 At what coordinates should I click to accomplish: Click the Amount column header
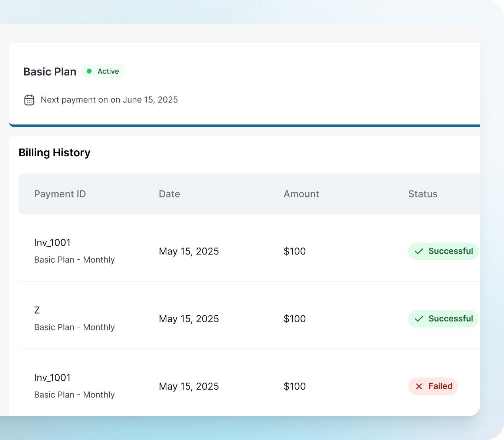pos(301,194)
